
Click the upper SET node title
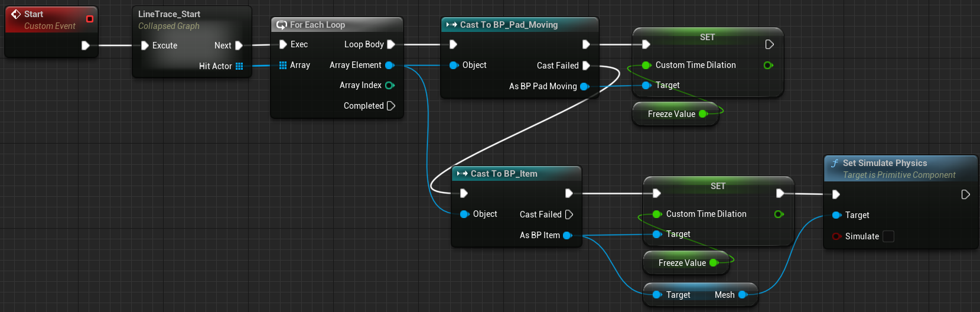tap(708, 37)
